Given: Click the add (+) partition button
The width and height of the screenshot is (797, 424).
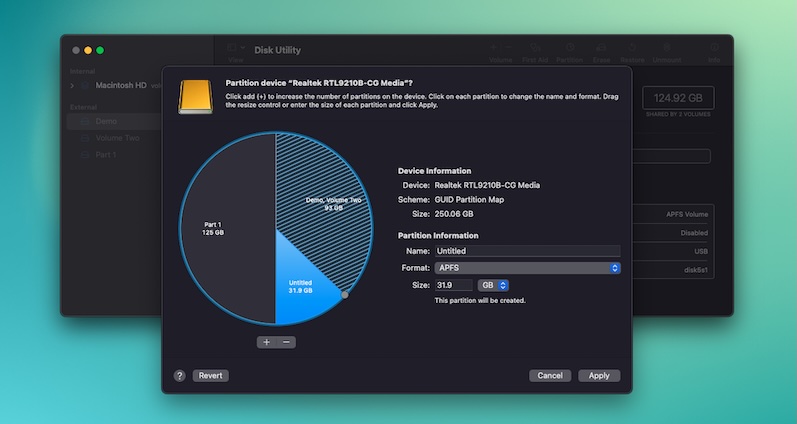Looking at the screenshot, I should [x=266, y=342].
